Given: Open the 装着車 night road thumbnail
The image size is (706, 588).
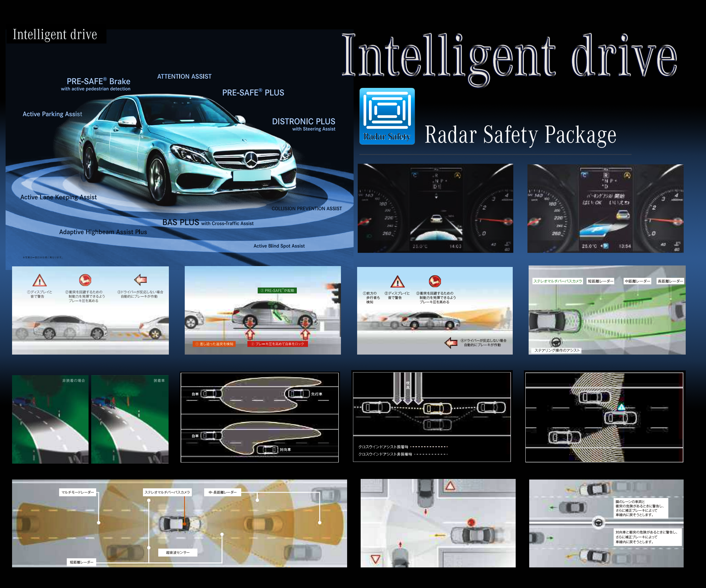Looking at the screenshot, I should point(130,419).
